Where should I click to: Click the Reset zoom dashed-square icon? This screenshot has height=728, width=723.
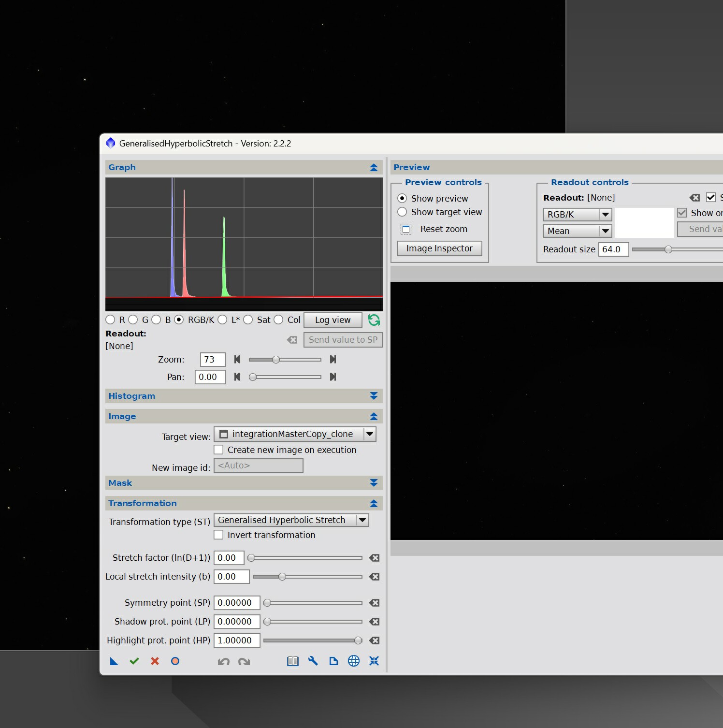406,229
